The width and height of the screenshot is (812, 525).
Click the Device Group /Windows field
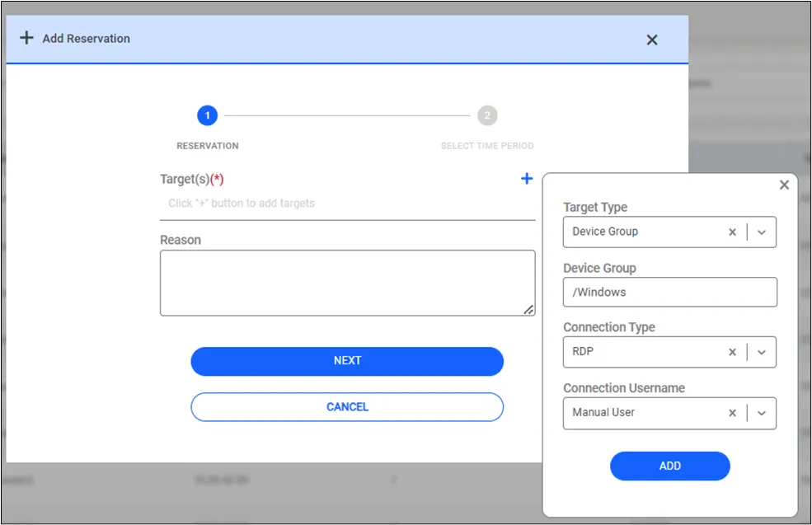click(x=669, y=292)
